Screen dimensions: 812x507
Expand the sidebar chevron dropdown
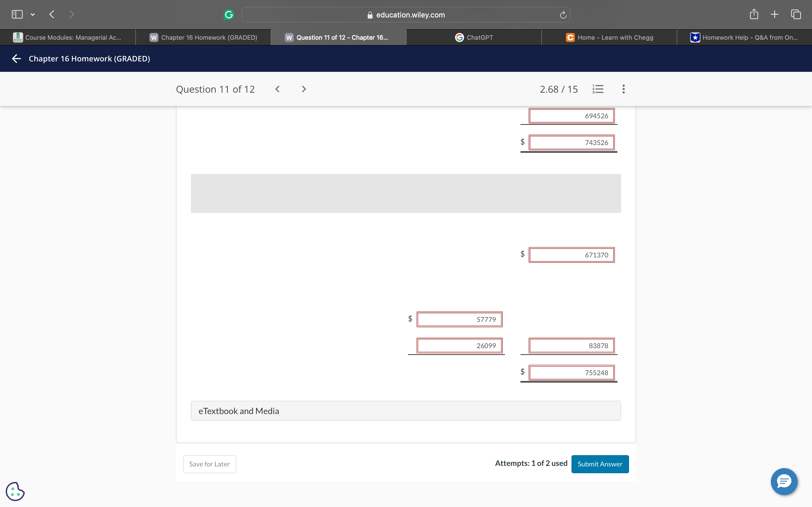pos(32,14)
